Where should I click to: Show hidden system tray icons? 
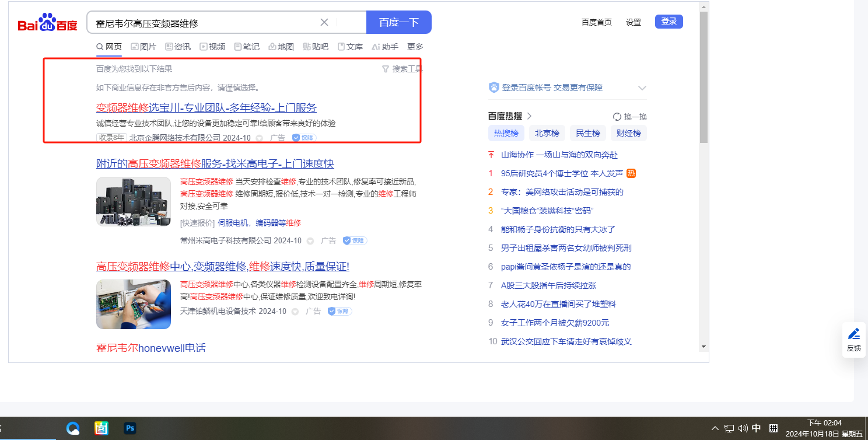(715, 428)
